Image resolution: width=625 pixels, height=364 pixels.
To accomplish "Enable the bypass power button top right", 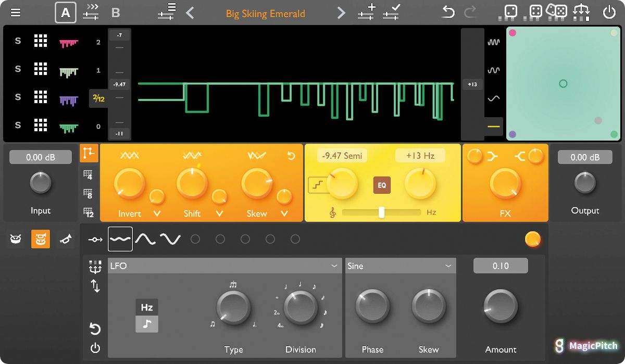I will 609,11.
